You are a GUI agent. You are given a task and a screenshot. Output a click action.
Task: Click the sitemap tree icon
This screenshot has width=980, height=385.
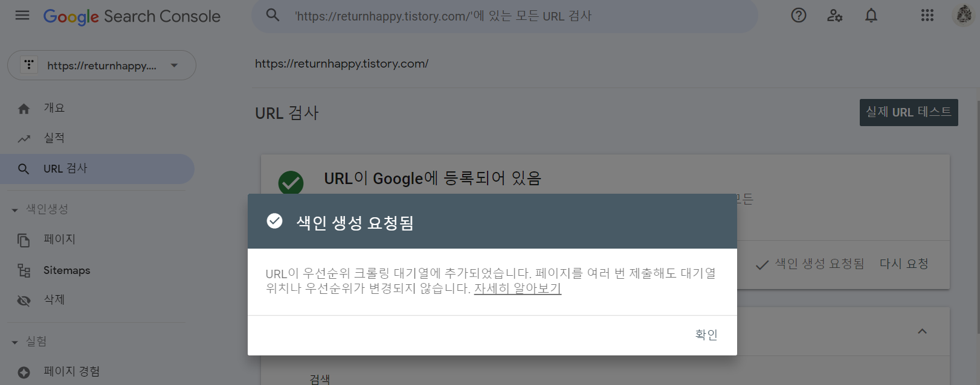(x=24, y=270)
